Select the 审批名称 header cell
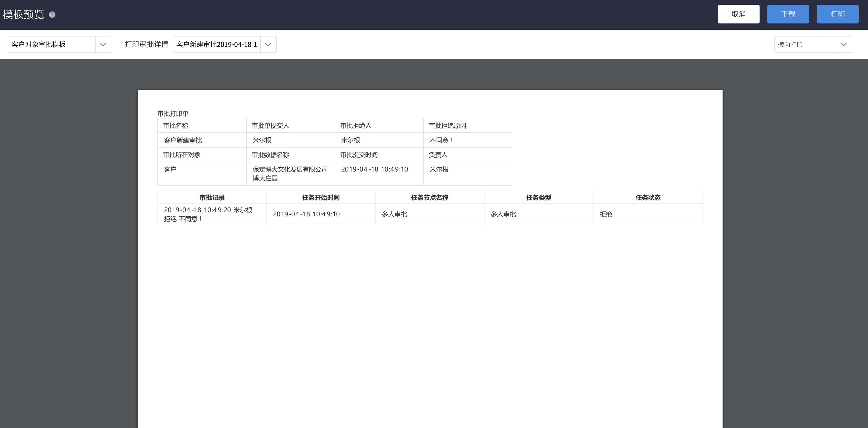 pyautogui.click(x=202, y=125)
